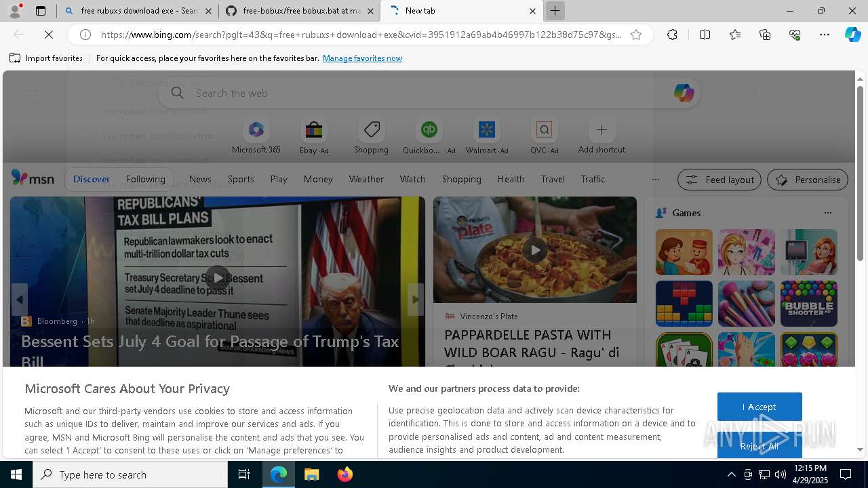The height and width of the screenshot is (488, 868).
Task: Add this page to favorites star
Action: tap(636, 35)
